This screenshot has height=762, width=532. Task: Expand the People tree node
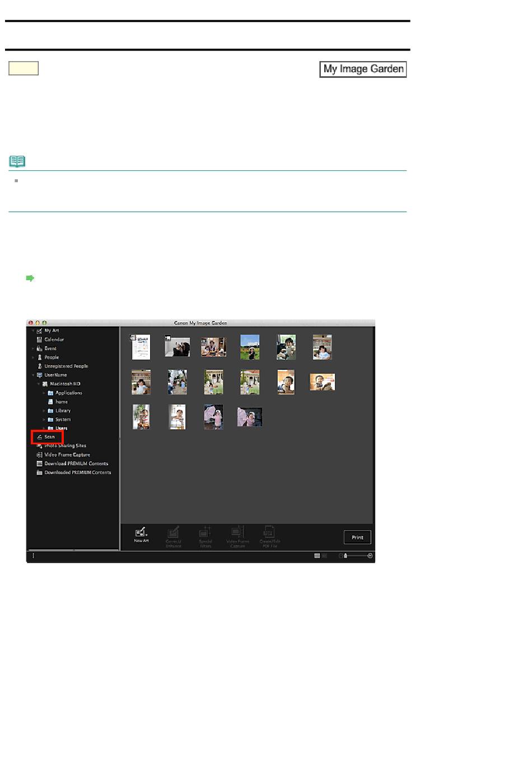32,357
